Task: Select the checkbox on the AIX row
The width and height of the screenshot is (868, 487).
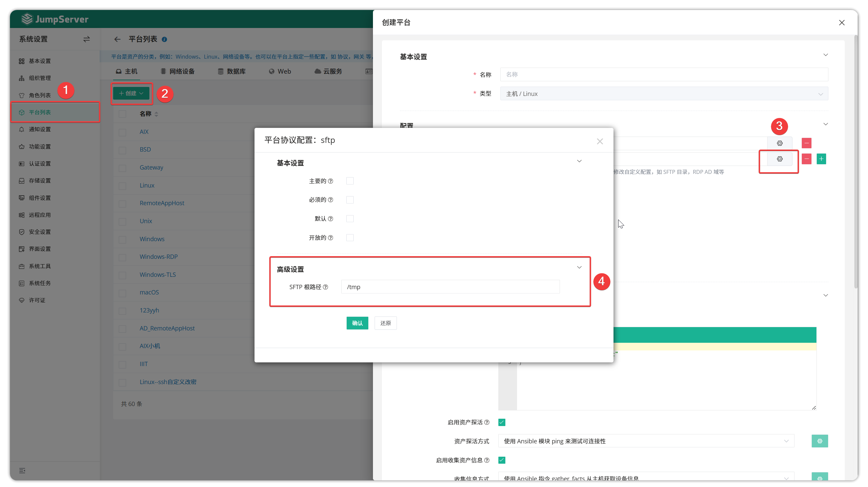Action: pos(122,132)
